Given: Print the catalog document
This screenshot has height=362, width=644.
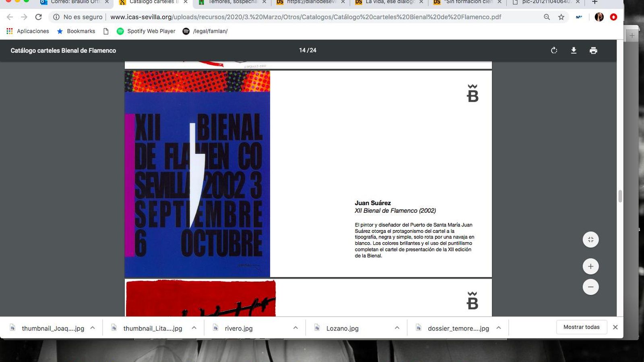Looking at the screenshot, I should 593,50.
